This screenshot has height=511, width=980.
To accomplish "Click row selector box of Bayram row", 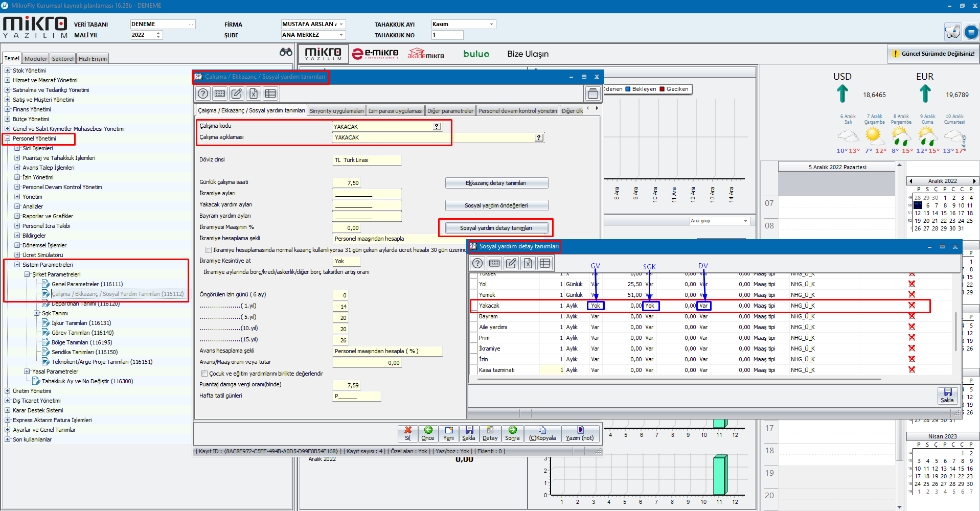I will point(473,316).
